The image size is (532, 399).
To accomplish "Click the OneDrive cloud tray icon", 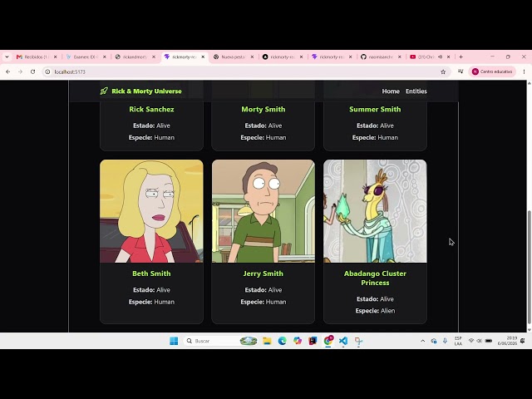I will pyautogui.click(x=434, y=341).
